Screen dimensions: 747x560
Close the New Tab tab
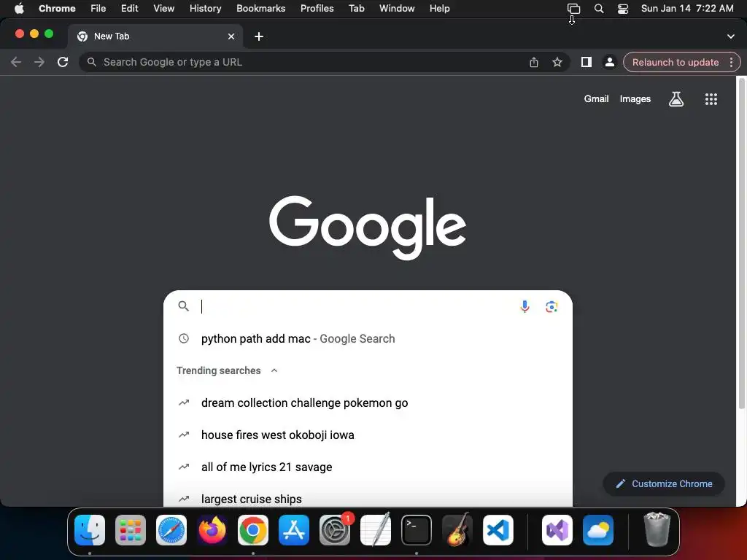click(231, 36)
